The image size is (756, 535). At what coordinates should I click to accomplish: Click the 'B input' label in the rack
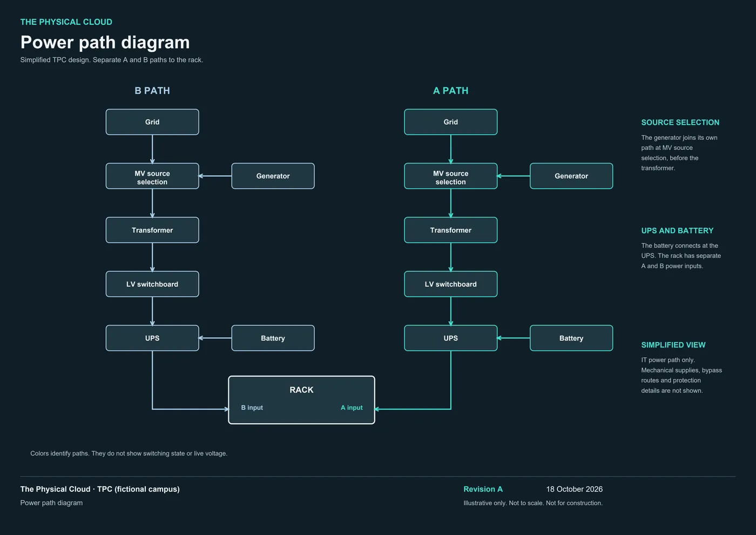[252, 407]
